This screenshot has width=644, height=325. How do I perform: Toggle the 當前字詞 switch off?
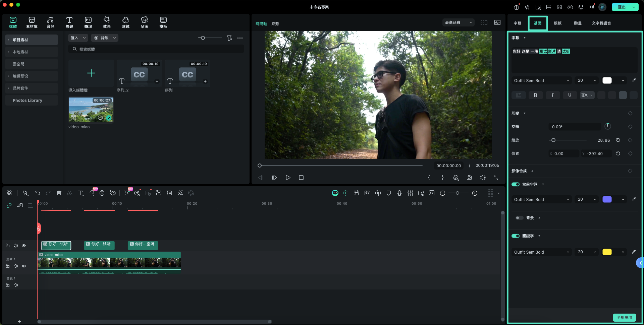click(x=516, y=184)
